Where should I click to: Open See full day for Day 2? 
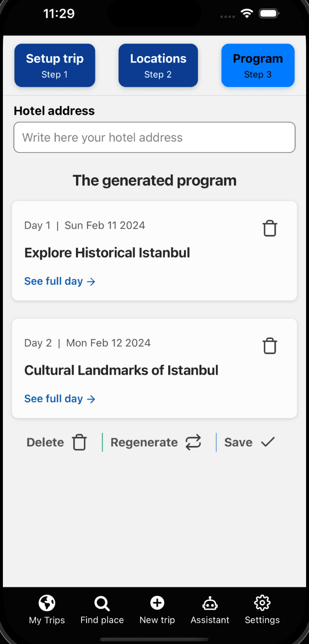point(60,399)
